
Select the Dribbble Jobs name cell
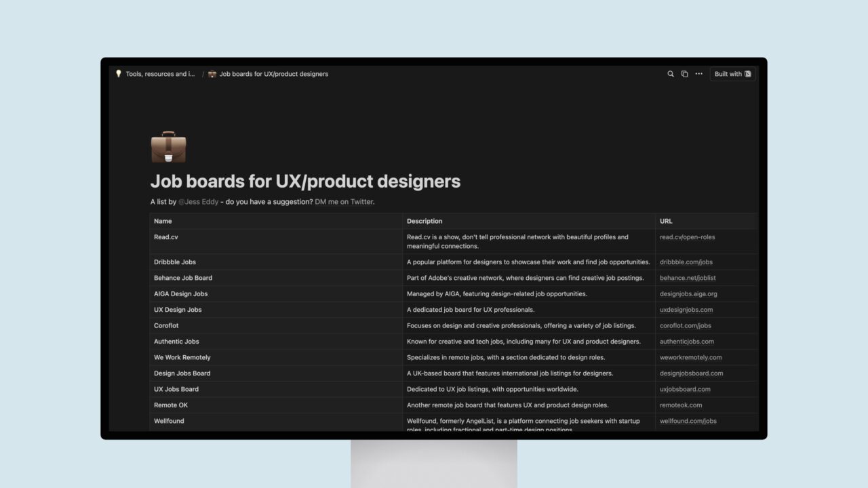pyautogui.click(x=276, y=262)
